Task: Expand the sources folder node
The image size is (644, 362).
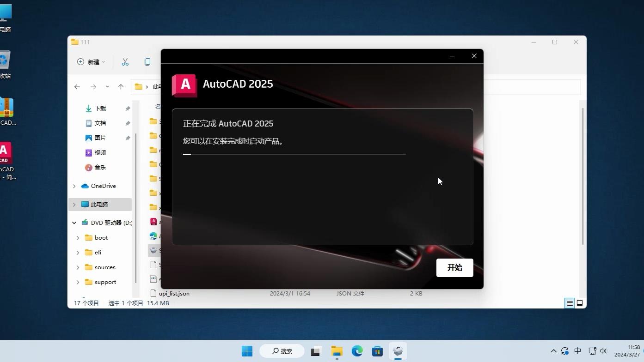Action: point(78,267)
